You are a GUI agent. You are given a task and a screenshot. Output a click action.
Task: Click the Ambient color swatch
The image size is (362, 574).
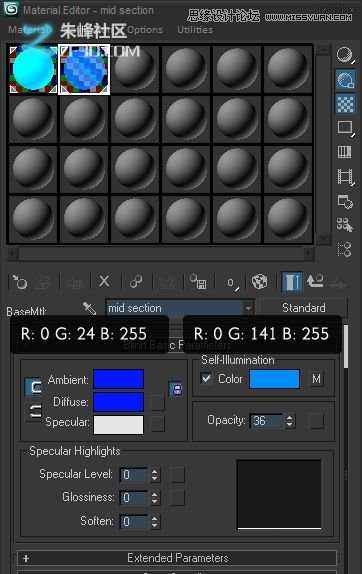click(x=119, y=379)
